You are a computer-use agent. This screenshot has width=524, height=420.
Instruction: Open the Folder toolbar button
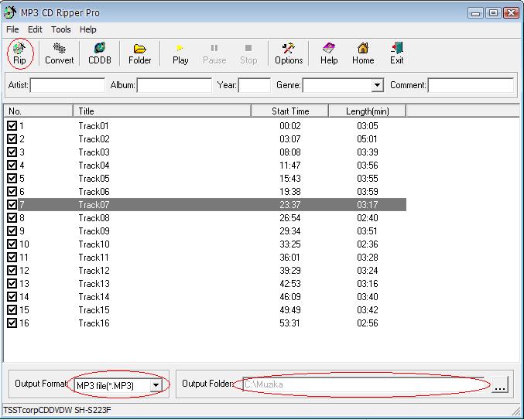point(139,54)
